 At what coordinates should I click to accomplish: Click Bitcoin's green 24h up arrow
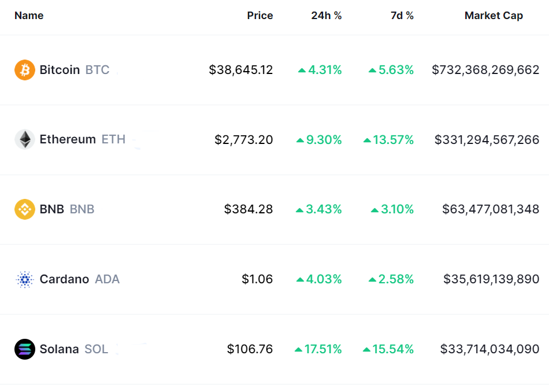302,71
